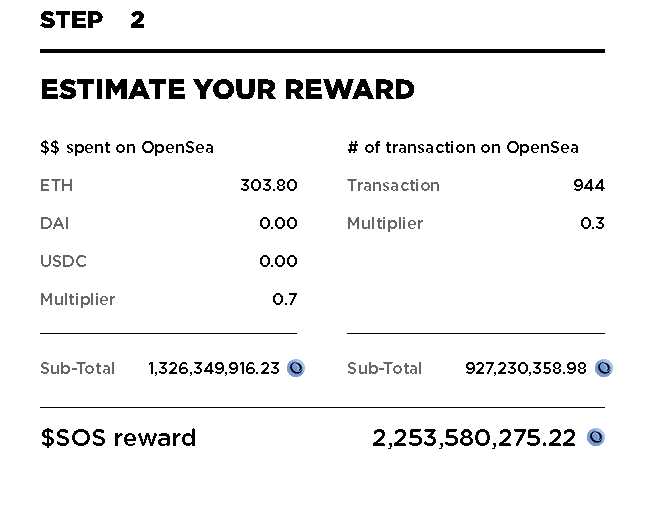Select the DAI amount value
This screenshot has width=649, height=516.
point(278,223)
